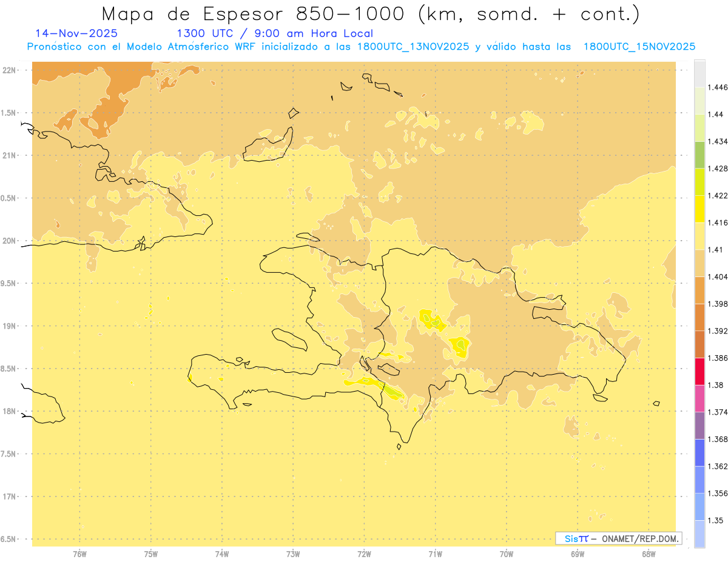The width and height of the screenshot is (728, 562).
Task: Click the '1.434' colorbar value
Action: [719, 141]
